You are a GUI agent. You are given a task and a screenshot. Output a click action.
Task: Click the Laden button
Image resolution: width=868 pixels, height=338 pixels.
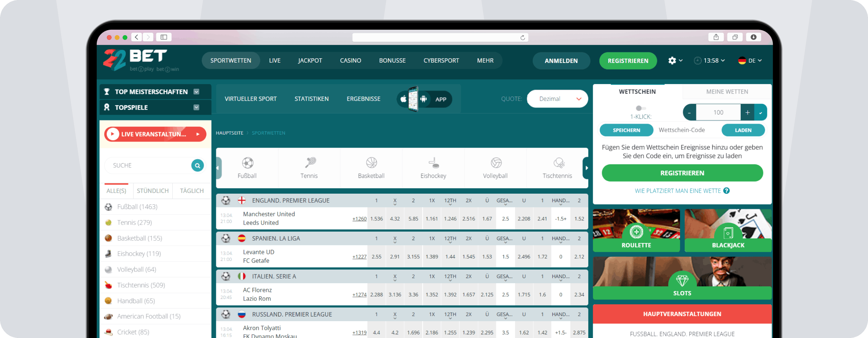pyautogui.click(x=743, y=130)
